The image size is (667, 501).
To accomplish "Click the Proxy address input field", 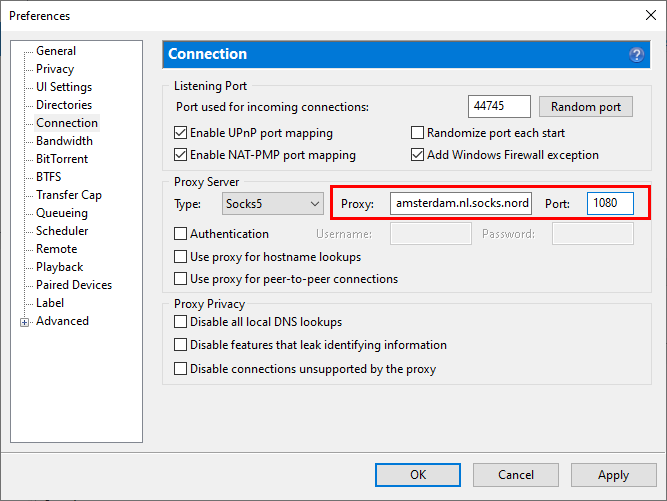I will pos(462,204).
